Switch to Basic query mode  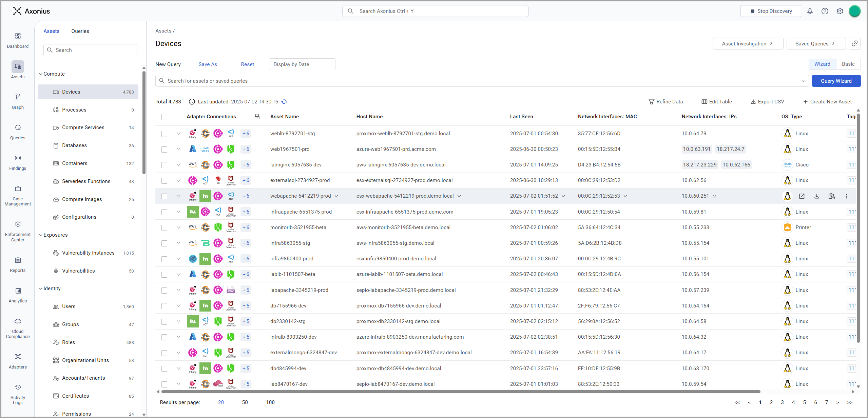pos(848,64)
